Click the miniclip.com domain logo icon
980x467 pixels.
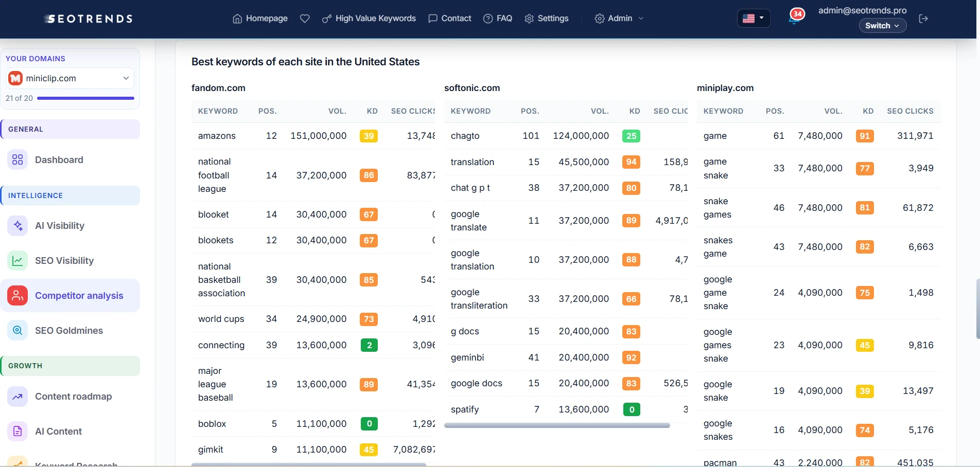click(15, 78)
